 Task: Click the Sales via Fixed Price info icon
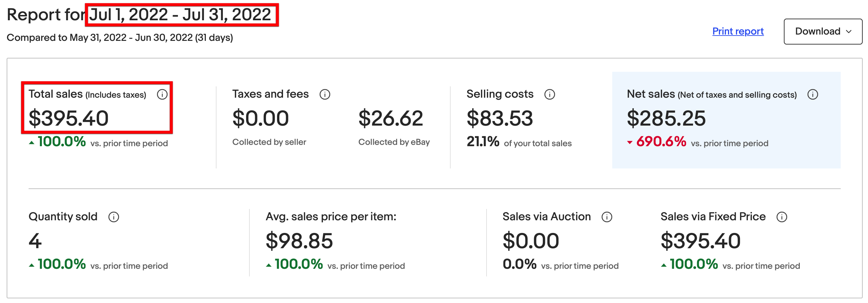click(782, 217)
